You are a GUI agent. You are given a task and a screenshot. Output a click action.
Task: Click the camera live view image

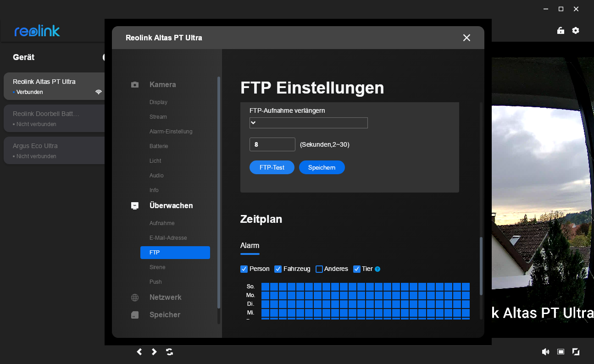point(543,189)
